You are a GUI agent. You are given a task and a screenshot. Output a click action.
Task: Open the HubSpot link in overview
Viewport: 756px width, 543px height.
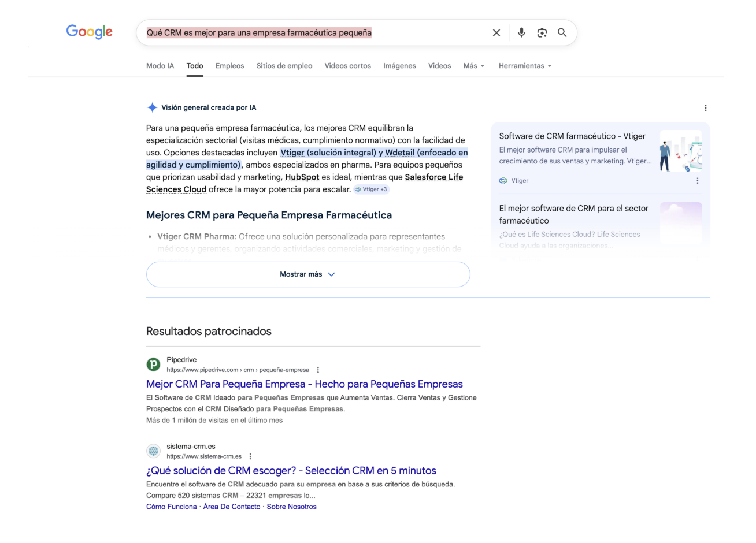point(302,177)
